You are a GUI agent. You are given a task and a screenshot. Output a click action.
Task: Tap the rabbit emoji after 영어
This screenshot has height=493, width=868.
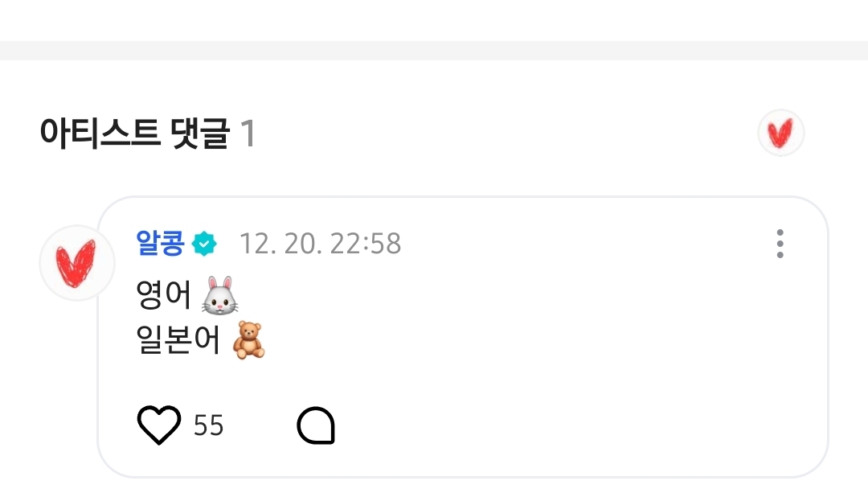coord(219,296)
